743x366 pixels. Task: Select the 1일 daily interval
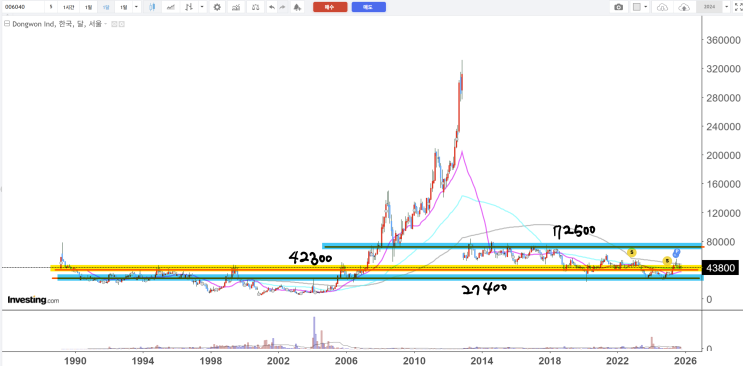click(x=89, y=7)
